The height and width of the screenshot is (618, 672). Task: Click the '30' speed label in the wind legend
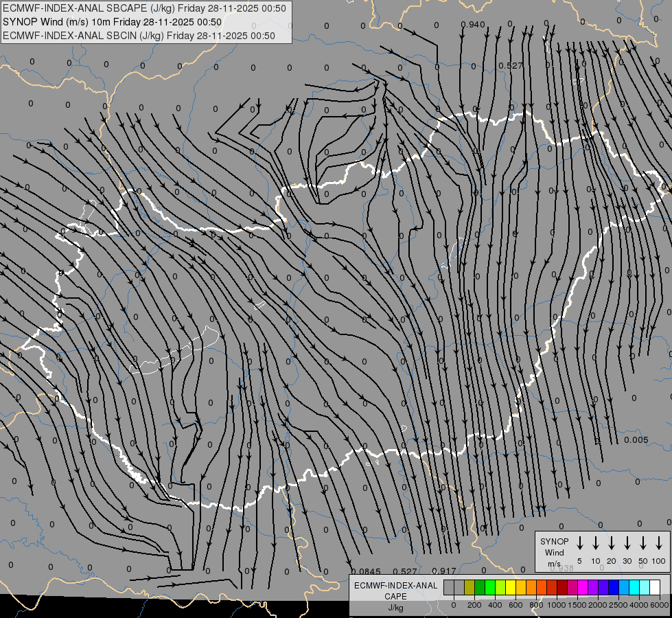(x=627, y=561)
